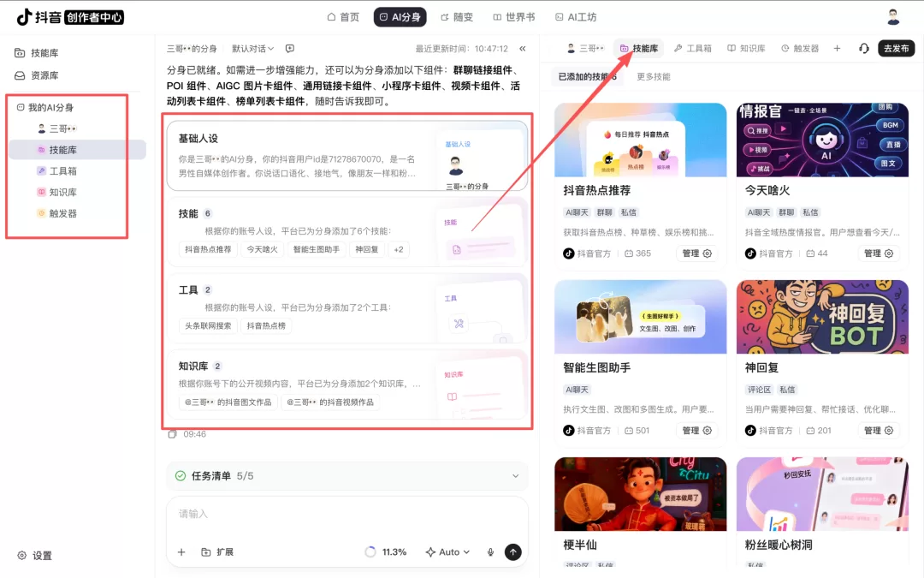Open 技能库 at top of left sidebar
The width and height of the screenshot is (924, 578).
pos(37,53)
